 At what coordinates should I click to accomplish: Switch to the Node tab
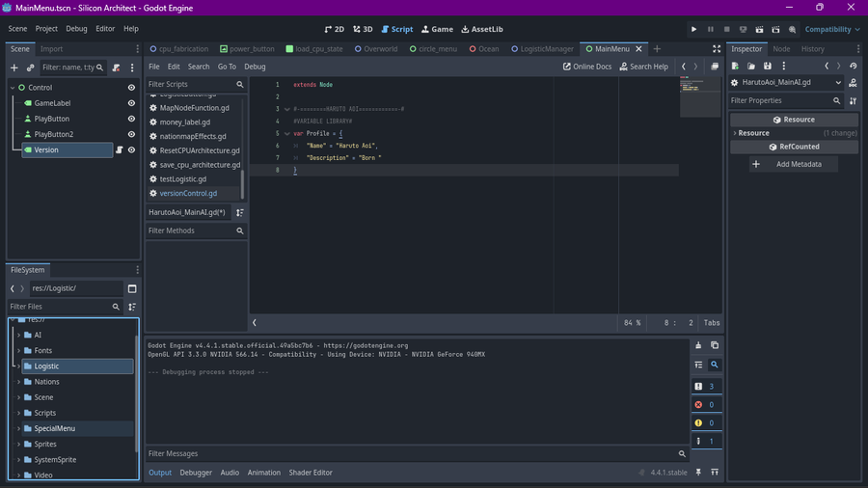pyautogui.click(x=781, y=49)
